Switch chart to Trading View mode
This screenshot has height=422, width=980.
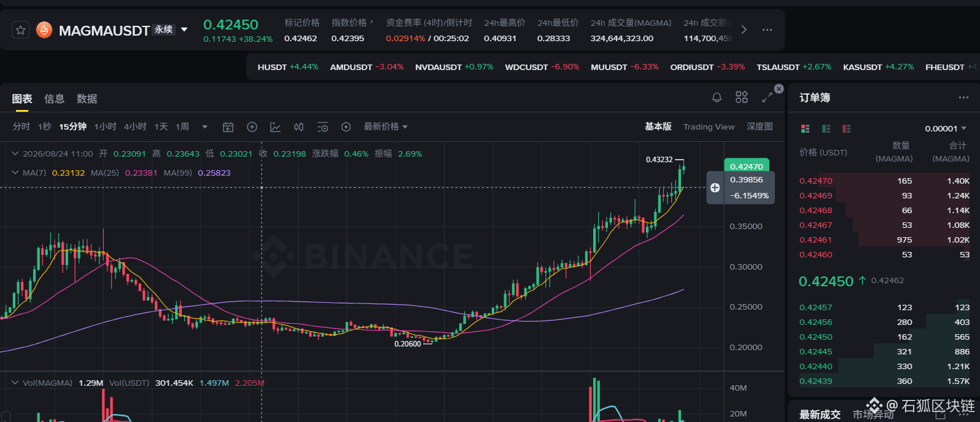[x=709, y=127]
